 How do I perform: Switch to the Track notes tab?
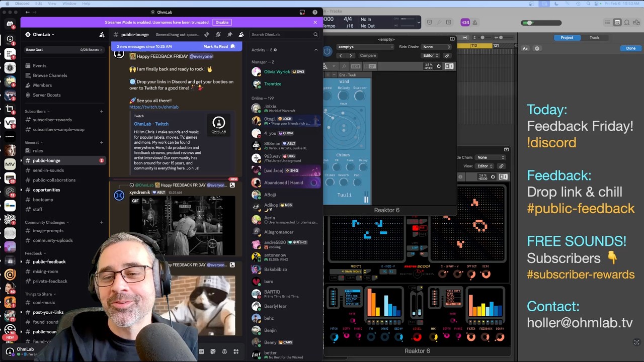click(x=594, y=38)
